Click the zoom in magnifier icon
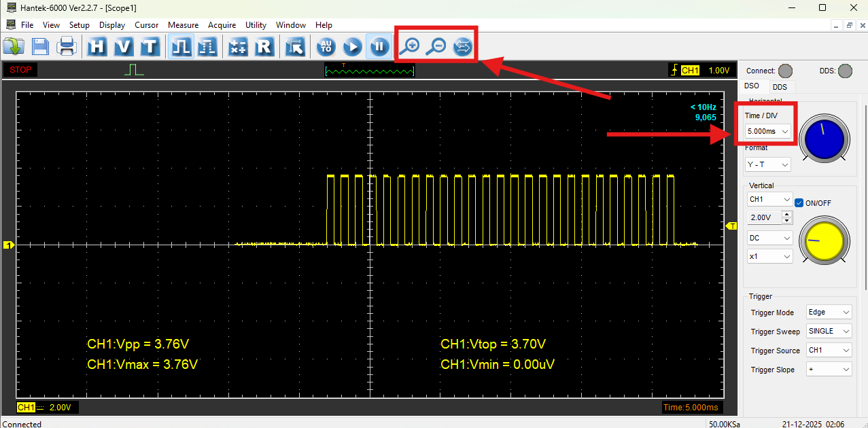 (x=409, y=47)
